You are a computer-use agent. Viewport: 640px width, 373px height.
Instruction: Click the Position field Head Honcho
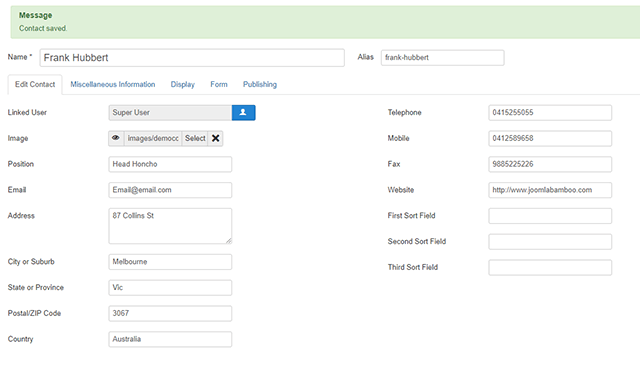click(170, 164)
